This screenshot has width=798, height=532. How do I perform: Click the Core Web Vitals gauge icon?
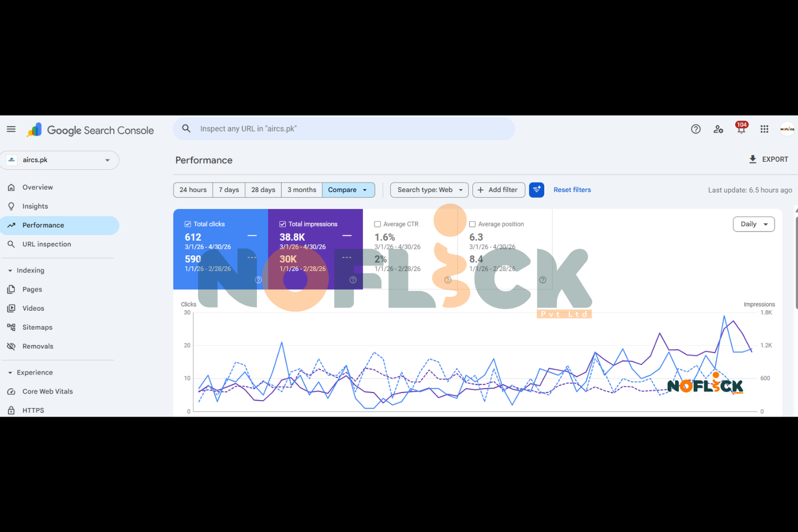tap(11, 392)
